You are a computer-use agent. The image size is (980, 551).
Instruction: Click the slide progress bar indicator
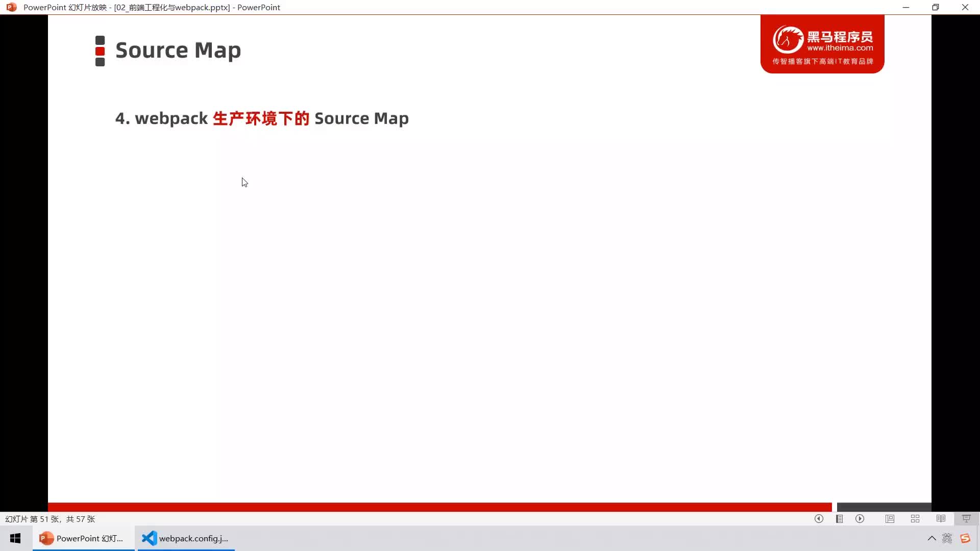pos(831,506)
